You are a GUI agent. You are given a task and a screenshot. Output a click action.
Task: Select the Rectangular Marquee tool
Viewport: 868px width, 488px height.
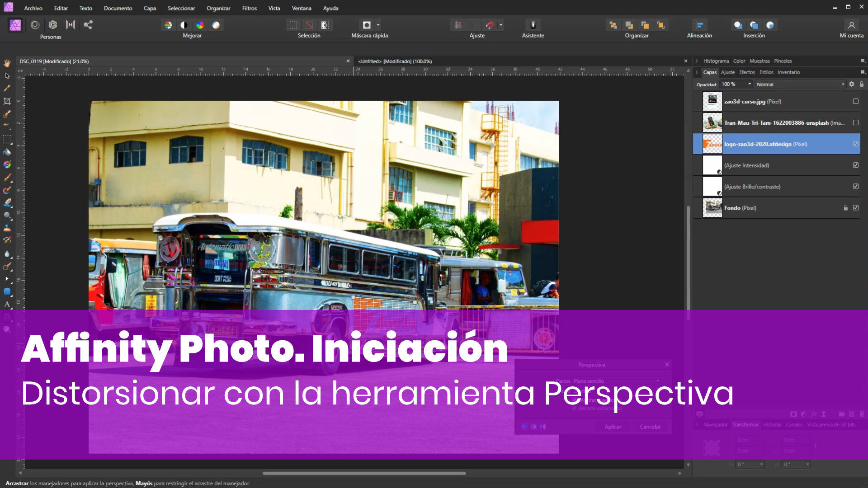pos(7,139)
